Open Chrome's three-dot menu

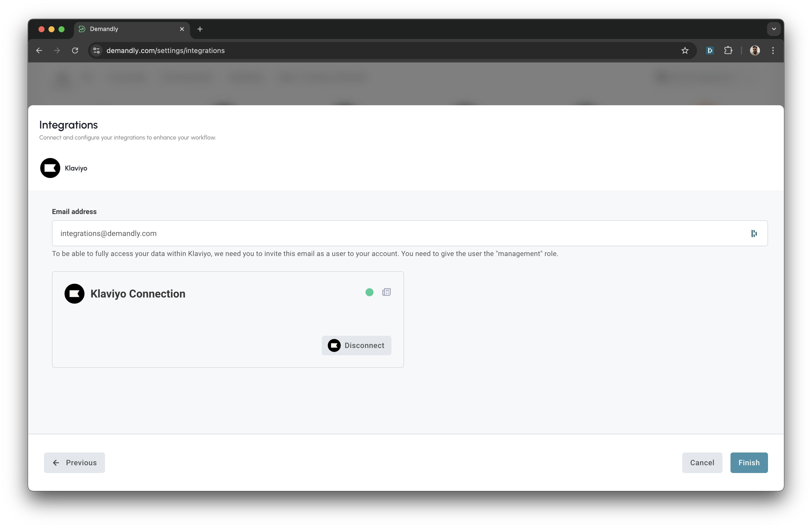(773, 50)
